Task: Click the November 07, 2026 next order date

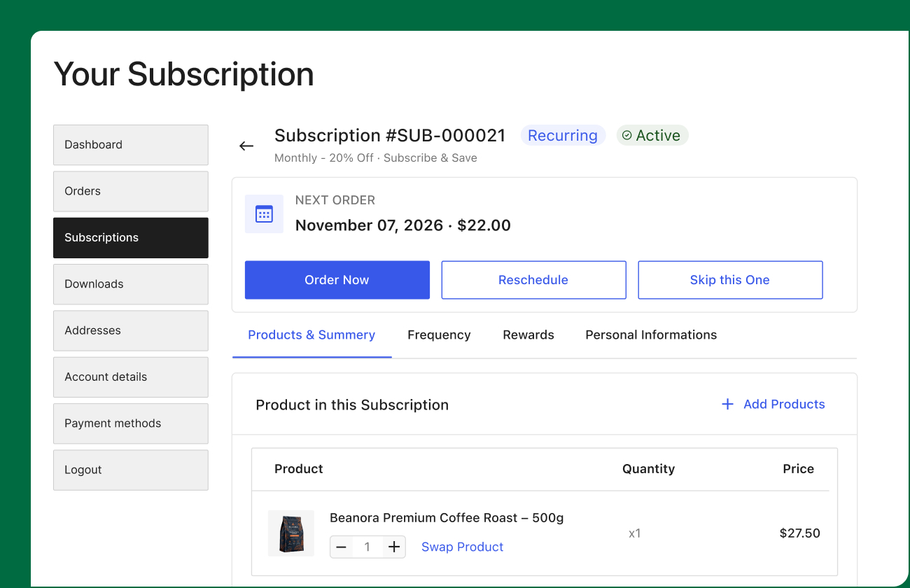Action: [369, 225]
